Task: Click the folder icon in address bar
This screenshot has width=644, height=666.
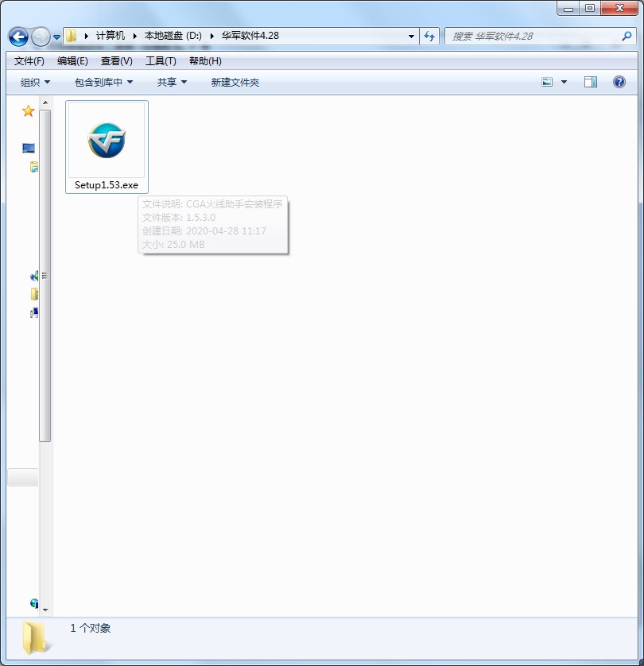Action: 72,36
